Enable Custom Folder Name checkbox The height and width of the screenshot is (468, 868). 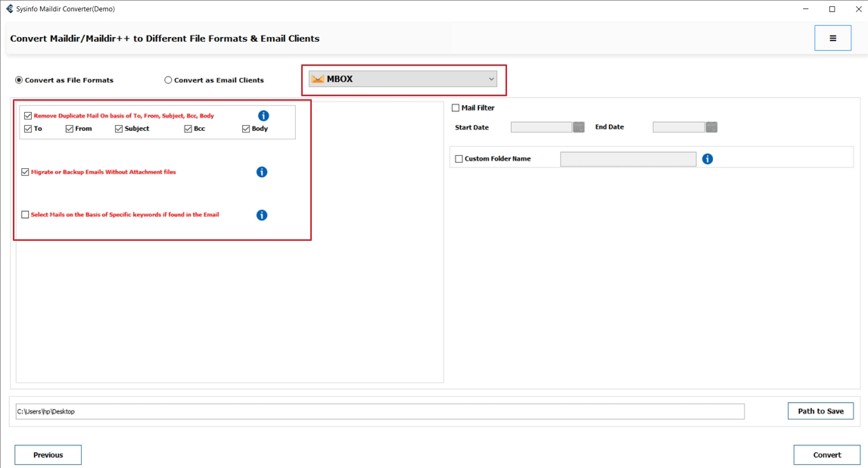(459, 159)
